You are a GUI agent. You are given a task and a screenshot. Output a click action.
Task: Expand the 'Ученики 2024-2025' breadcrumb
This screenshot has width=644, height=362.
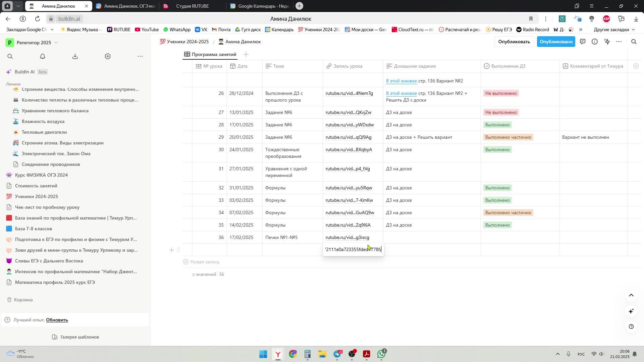tap(184, 42)
